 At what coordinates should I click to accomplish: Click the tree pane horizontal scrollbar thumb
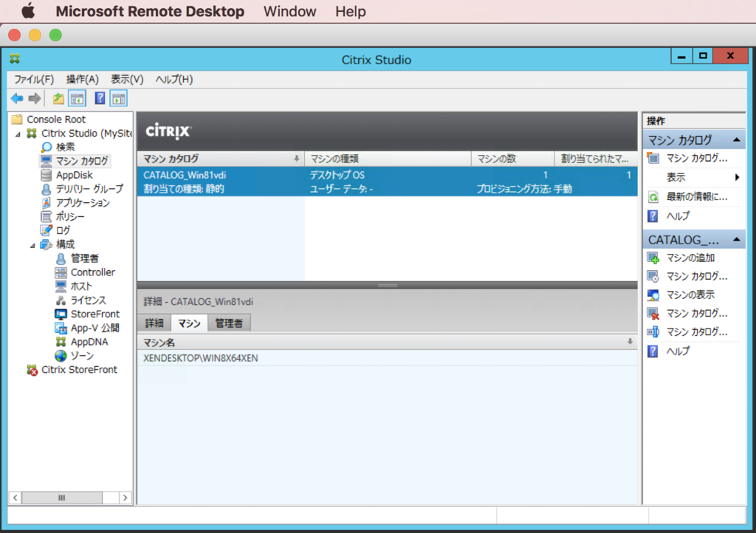(x=62, y=498)
